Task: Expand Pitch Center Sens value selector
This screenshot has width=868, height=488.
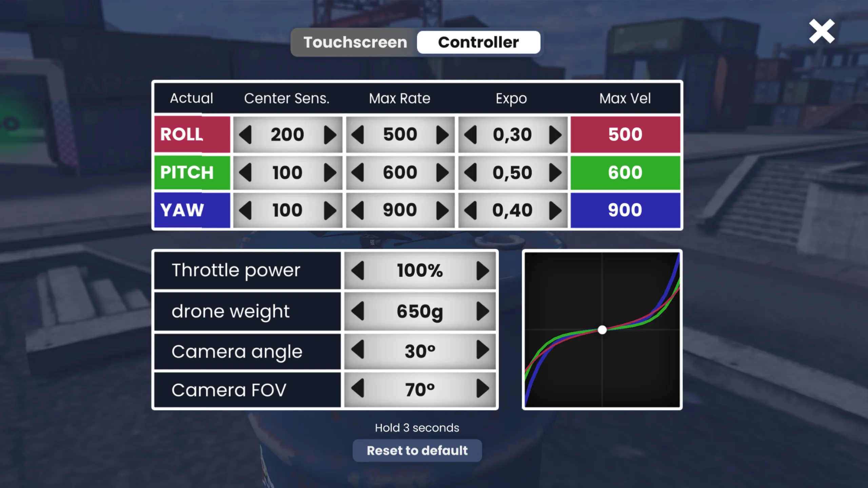Action: point(330,173)
